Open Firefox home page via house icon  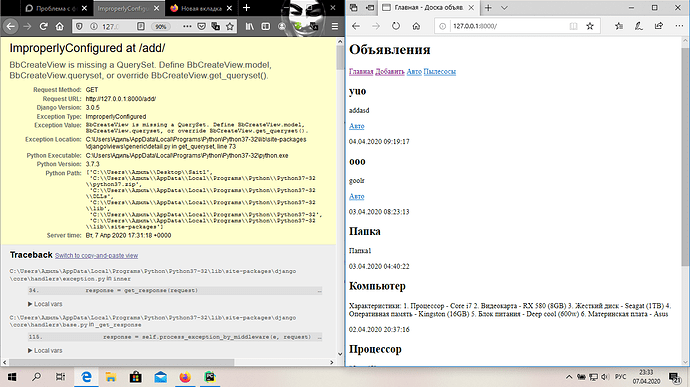pos(59,26)
